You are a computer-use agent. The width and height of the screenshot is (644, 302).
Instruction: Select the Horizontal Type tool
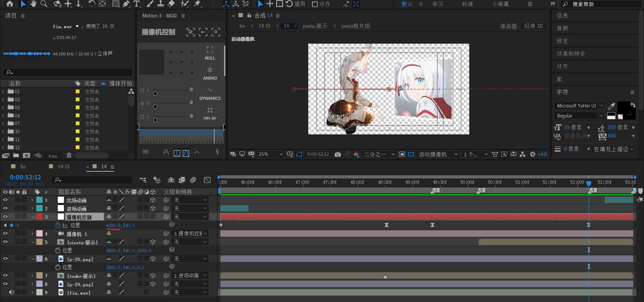click(x=137, y=4)
